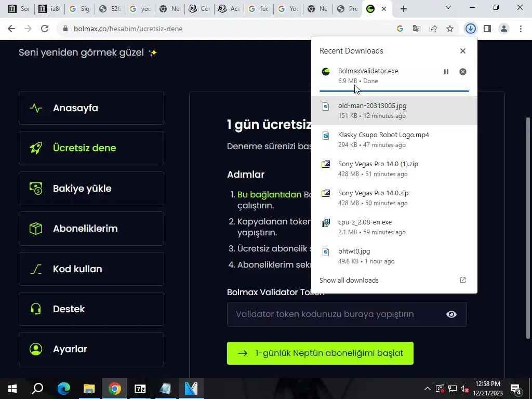This screenshot has height=399, width=532.
Task: Switch to the 'Sig' Google tab
Action: (79, 9)
